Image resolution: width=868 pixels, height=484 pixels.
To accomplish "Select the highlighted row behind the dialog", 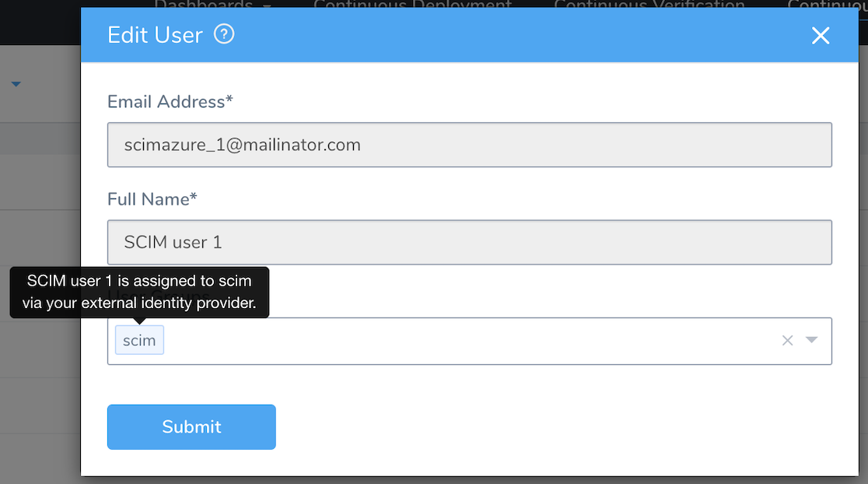I will pyautogui.click(x=40, y=138).
